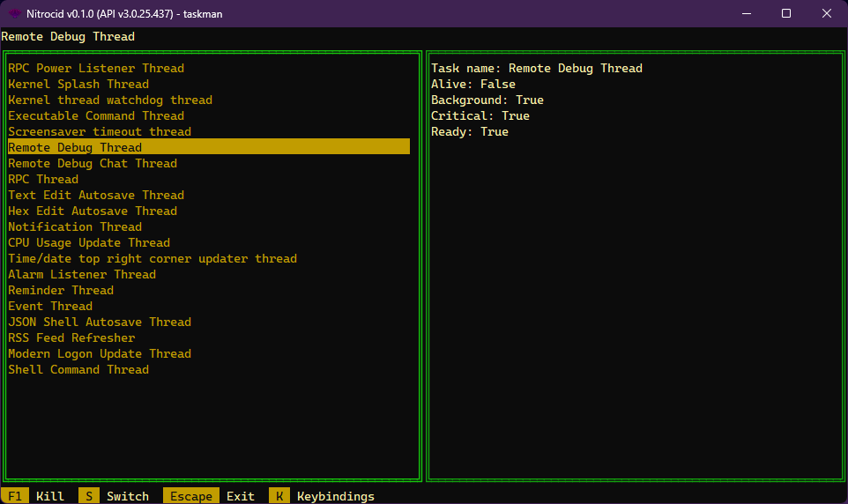This screenshot has width=848, height=504.
Task: Maximize the Nitrocid window
Action: 786,13
